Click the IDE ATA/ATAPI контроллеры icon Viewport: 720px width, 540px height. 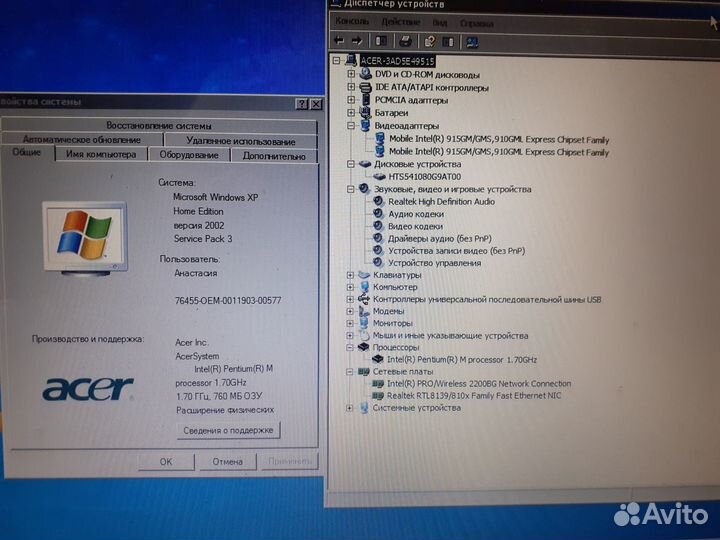point(366,87)
